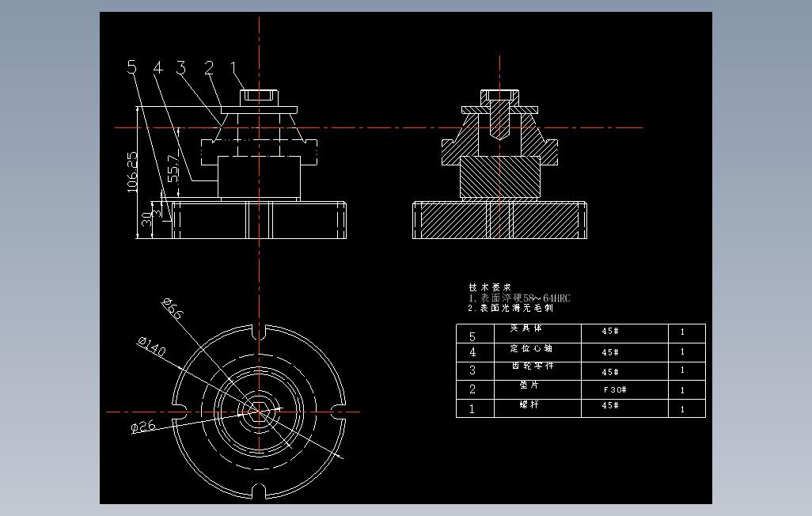Click quantity 1 in the 垫片 row
Screen dimensions: 812x516
682,390
